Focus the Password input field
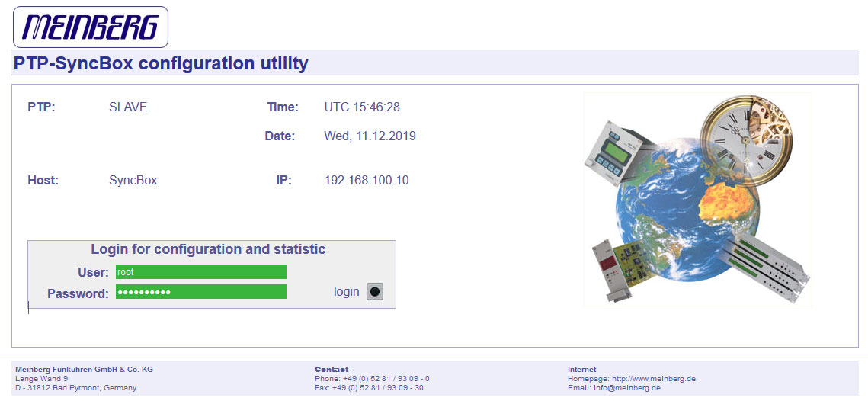The width and height of the screenshot is (868, 404). tap(201, 292)
